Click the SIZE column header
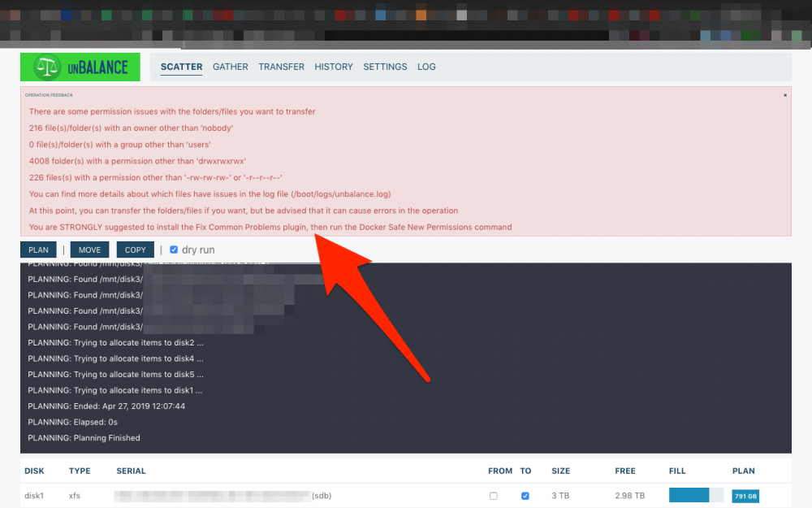812x508 pixels. pyautogui.click(x=561, y=471)
